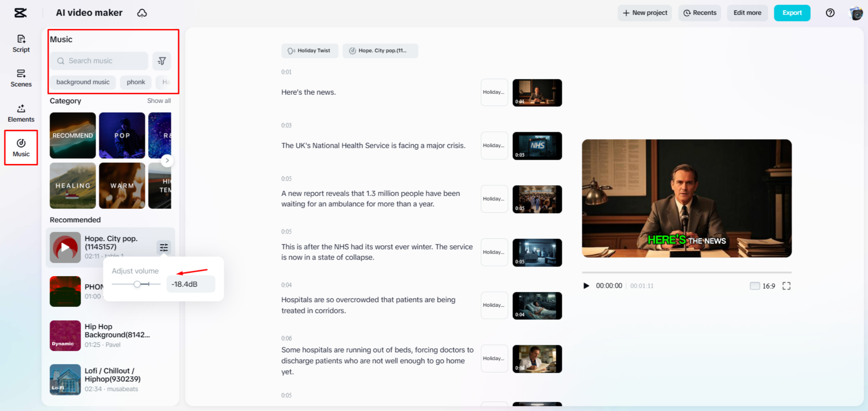Select the phonk music tag
This screenshot has height=411, width=868.
click(136, 82)
